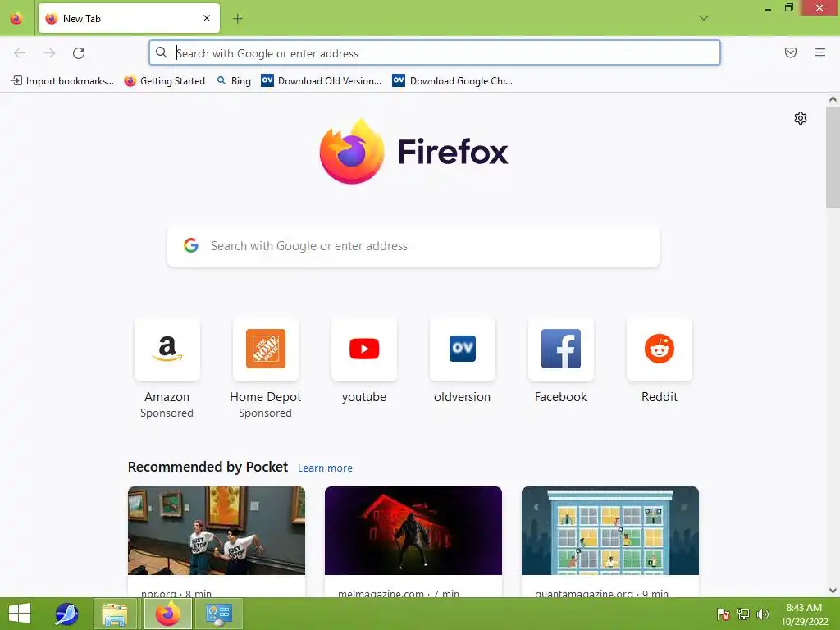This screenshot has width=840, height=630.
Task: Open the Bing bookmark
Action: tap(234, 81)
